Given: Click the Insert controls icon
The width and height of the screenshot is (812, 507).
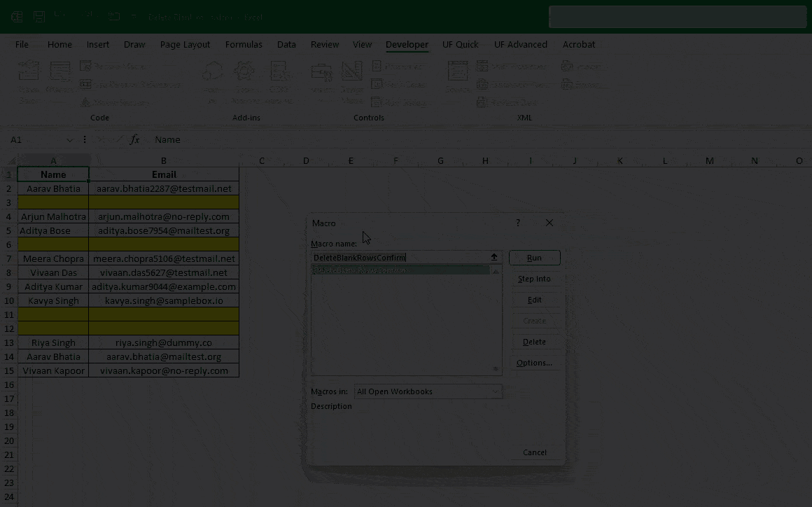Looking at the screenshot, I should pos(322,74).
